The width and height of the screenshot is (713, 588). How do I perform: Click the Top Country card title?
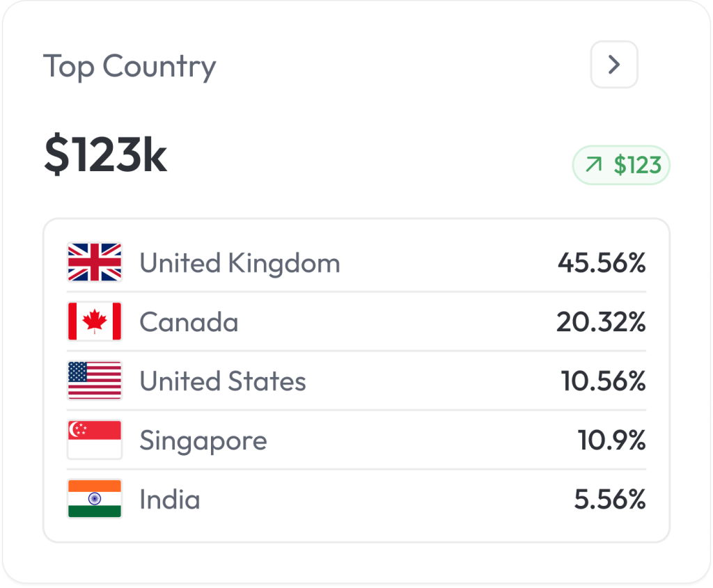pyautogui.click(x=130, y=67)
